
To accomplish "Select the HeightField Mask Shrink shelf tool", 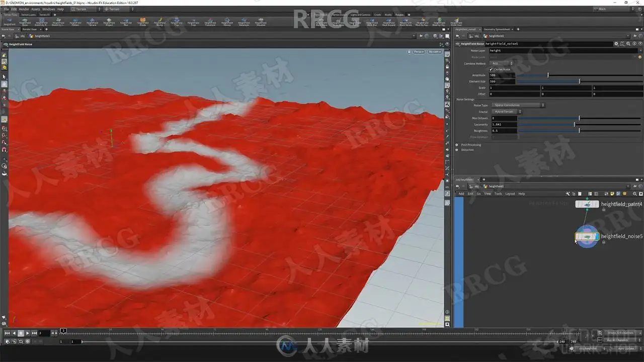I will 405,22.
